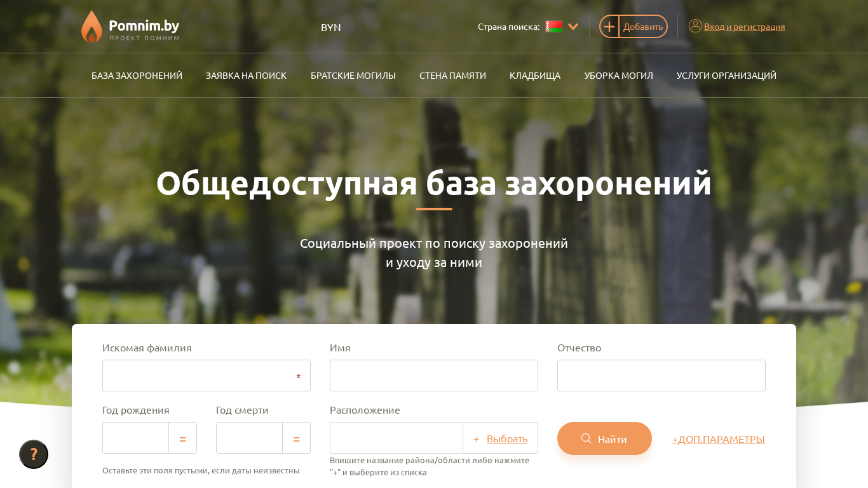Open the Вход и регистрация link
The image size is (868, 488).
(x=744, y=27)
